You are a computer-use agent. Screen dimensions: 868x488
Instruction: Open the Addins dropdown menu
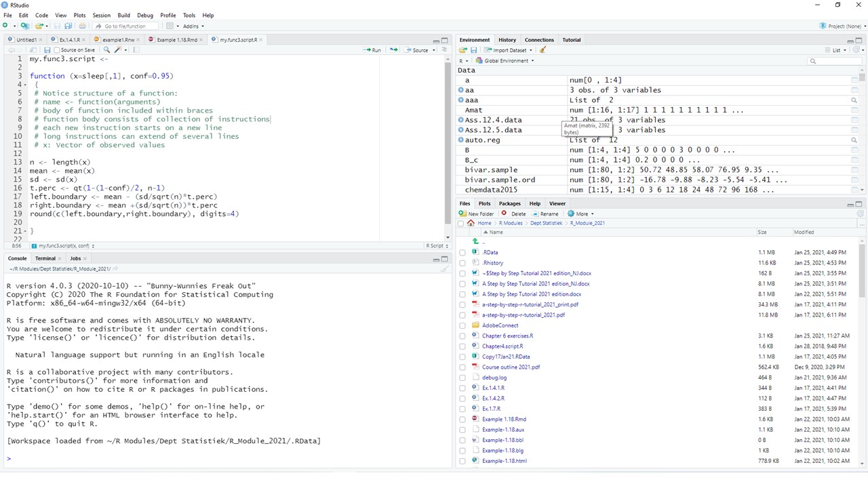coord(193,26)
